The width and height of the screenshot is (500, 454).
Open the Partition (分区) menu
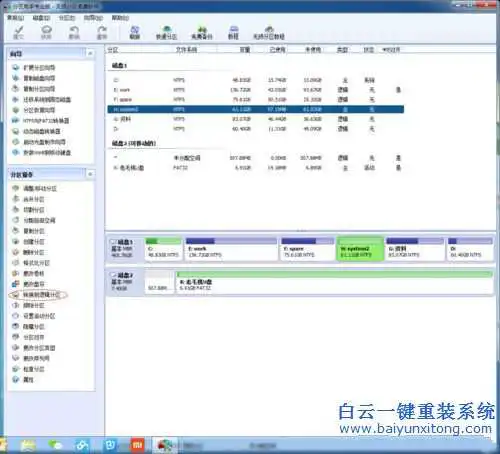click(67, 18)
